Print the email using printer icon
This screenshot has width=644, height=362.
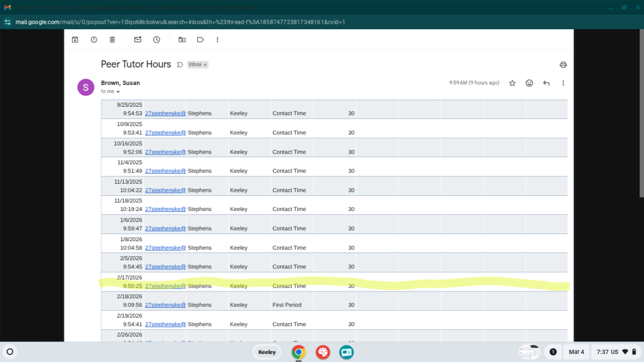(x=563, y=64)
